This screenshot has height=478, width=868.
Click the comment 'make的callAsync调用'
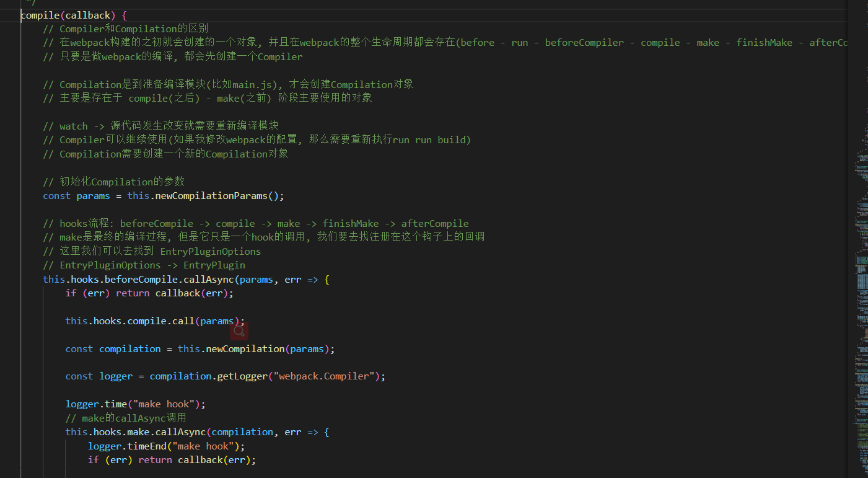(x=126, y=418)
